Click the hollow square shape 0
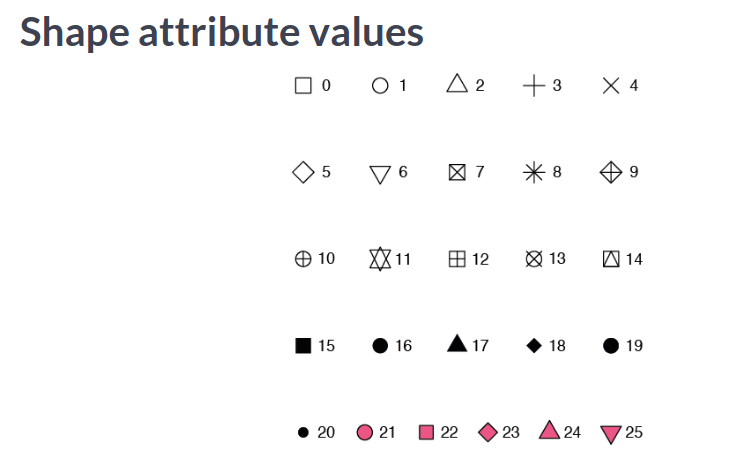Screen dimensions: 747x467 [x=303, y=86]
